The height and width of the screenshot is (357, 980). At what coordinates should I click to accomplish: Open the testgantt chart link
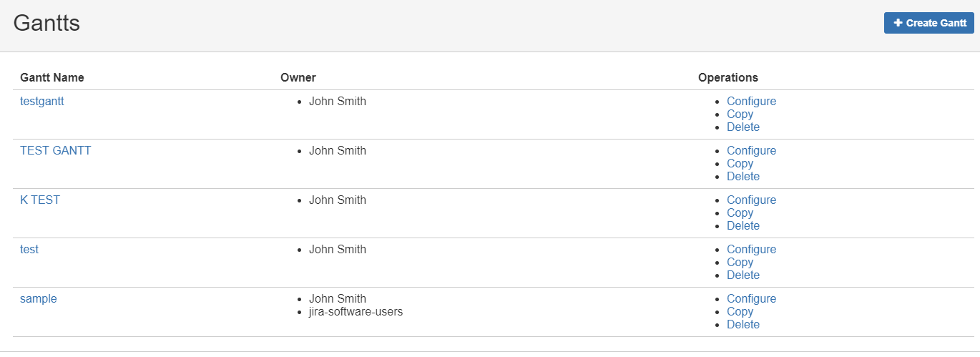[42, 102]
